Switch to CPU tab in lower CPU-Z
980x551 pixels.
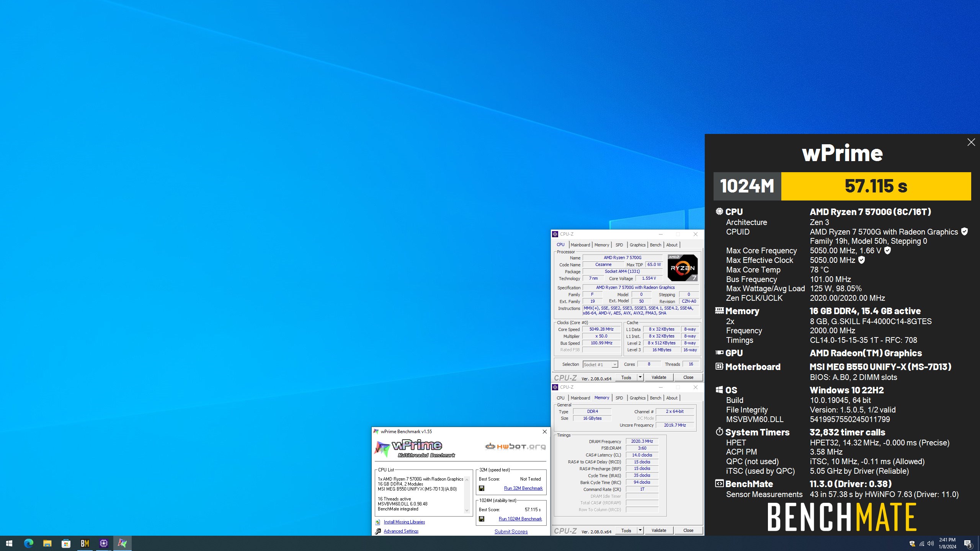560,398
